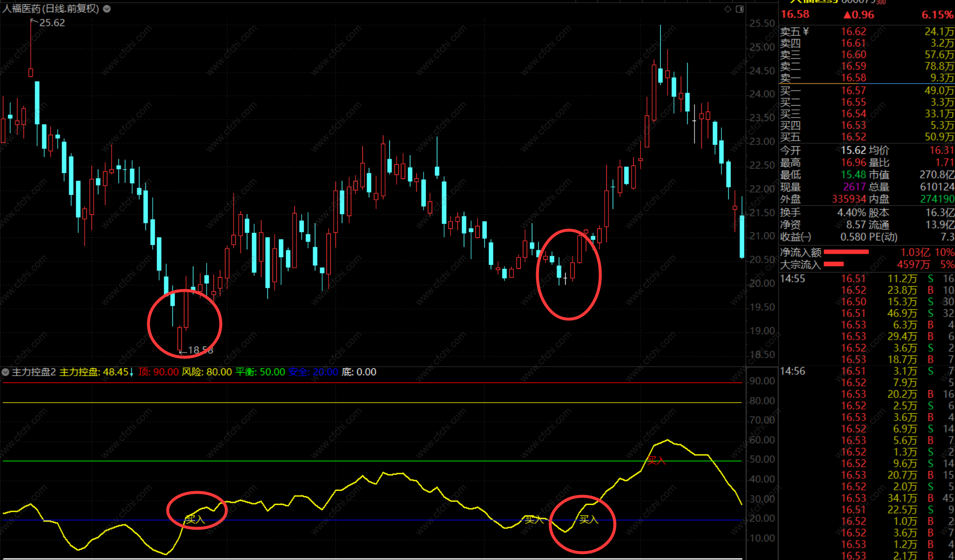Screen dimensions: 955x560
Task: Click the diamond marker icon atop the chart
Action: pyautogui.click(x=727, y=9)
